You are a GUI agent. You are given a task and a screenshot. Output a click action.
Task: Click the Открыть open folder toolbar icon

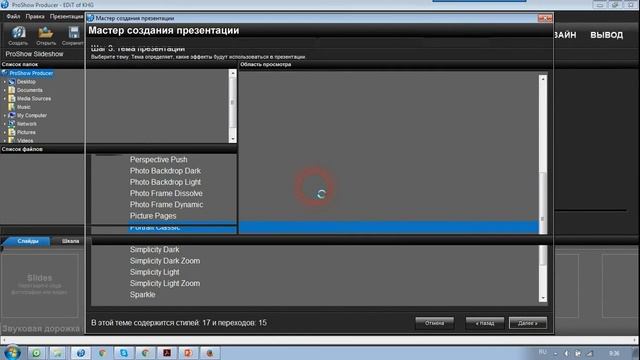pyautogui.click(x=46, y=36)
